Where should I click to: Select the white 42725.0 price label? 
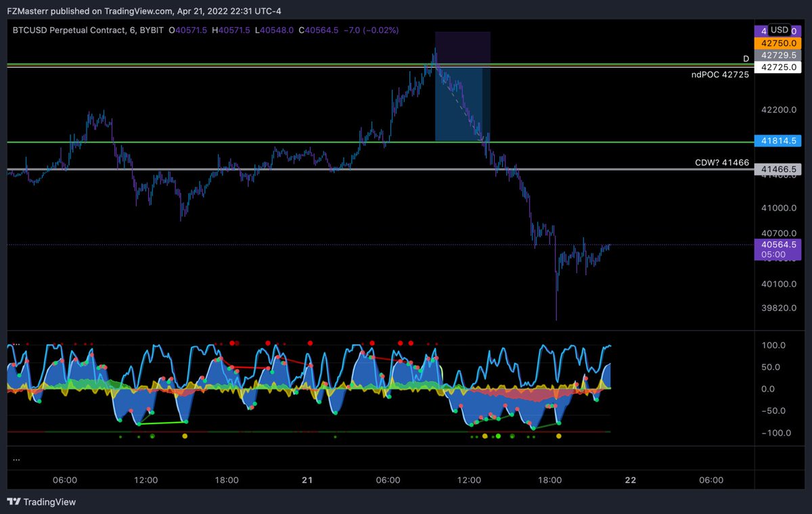777,67
